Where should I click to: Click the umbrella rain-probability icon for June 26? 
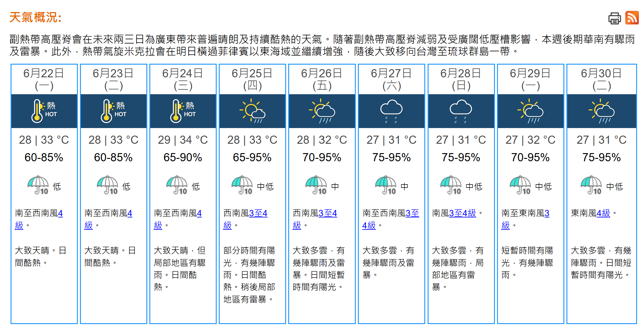click(316, 185)
